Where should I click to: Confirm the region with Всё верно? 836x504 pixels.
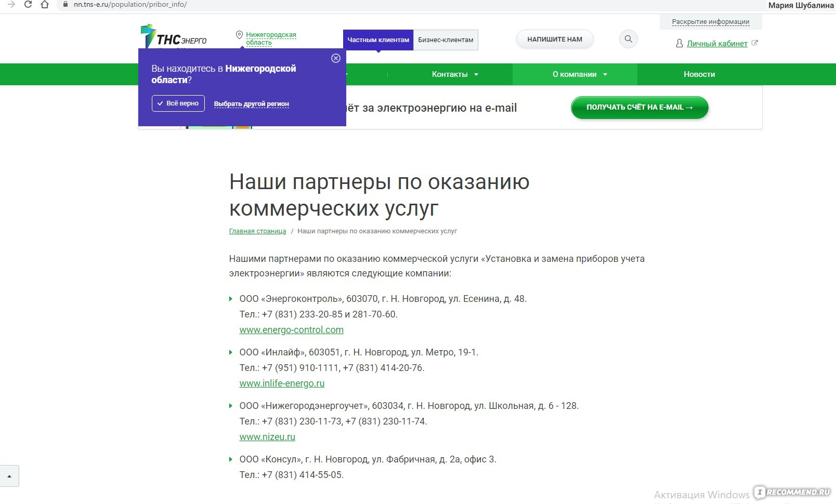(x=178, y=103)
